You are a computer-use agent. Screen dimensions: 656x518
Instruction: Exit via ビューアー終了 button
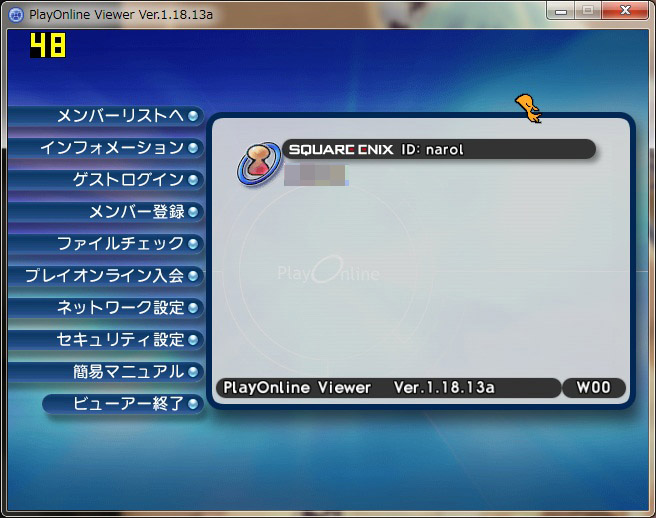(123, 404)
